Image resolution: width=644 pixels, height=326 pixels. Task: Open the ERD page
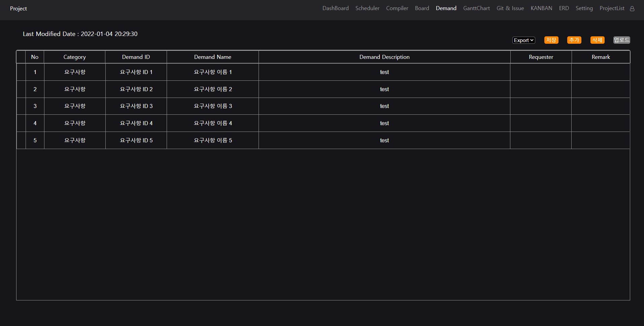pos(564,8)
